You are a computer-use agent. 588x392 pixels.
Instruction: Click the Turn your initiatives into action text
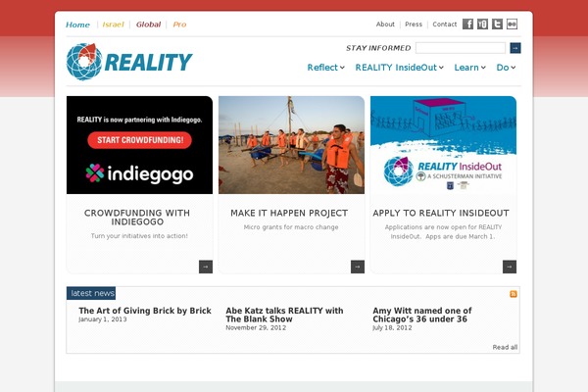[139, 236]
